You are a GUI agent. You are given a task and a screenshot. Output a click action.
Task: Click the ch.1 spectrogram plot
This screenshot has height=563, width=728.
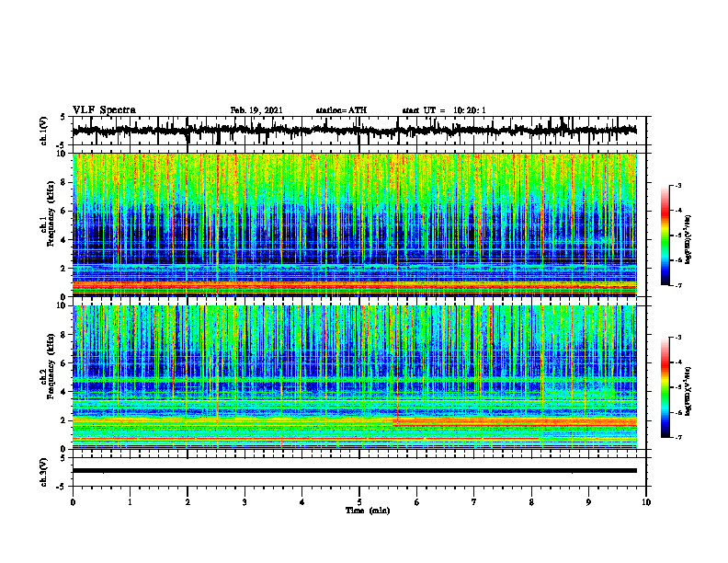(354, 224)
